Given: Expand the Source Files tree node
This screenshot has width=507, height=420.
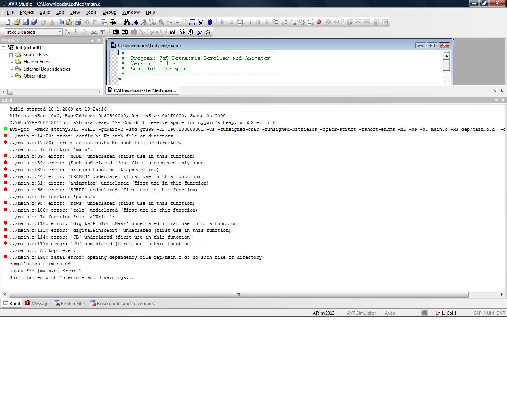Looking at the screenshot, I should (11, 55).
